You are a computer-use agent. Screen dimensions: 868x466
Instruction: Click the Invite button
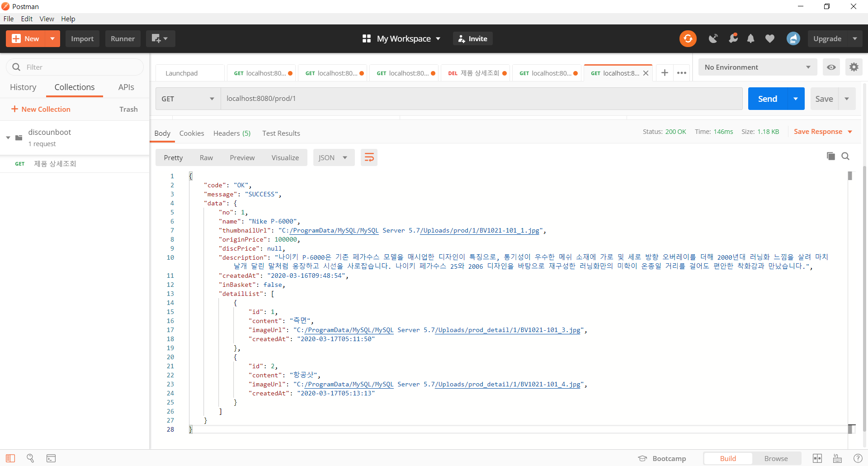[473, 39]
